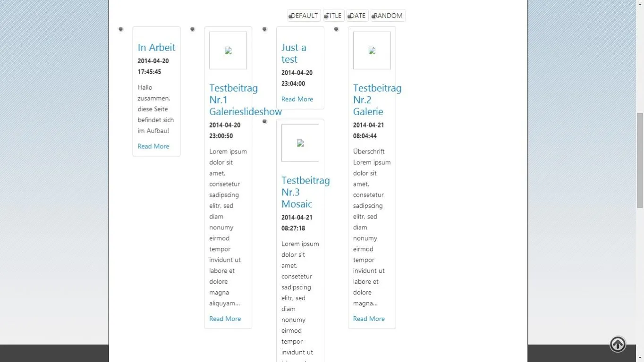Click the broken image in Testbeitrag Nr.1 card
Image resolution: width=644 pixels, height=362 pixels.
click(228, 51)
